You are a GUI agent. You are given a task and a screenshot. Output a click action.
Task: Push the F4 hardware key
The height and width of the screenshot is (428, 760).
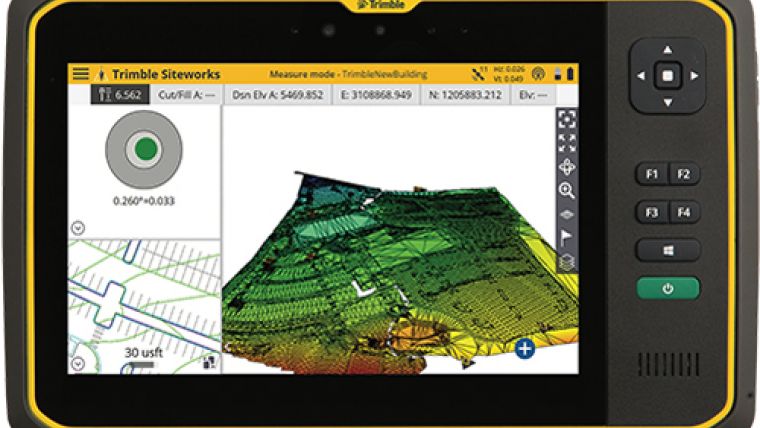684,212
